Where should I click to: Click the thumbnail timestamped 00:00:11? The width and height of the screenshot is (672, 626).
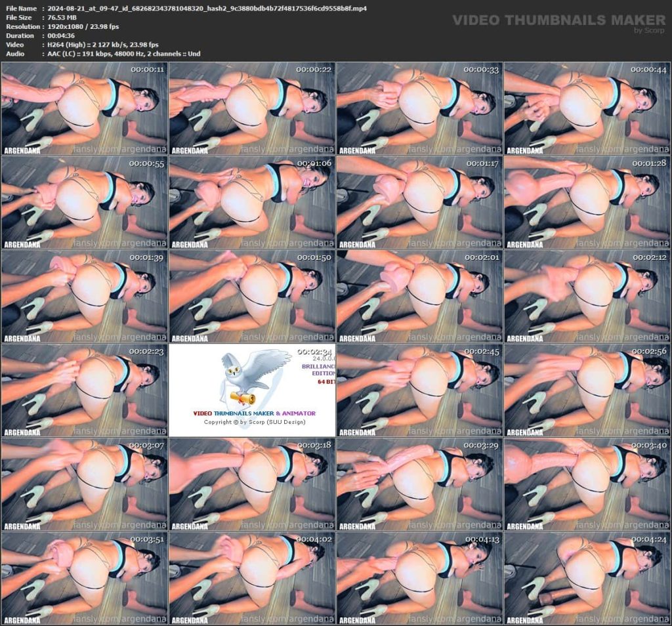coord(84,108)
